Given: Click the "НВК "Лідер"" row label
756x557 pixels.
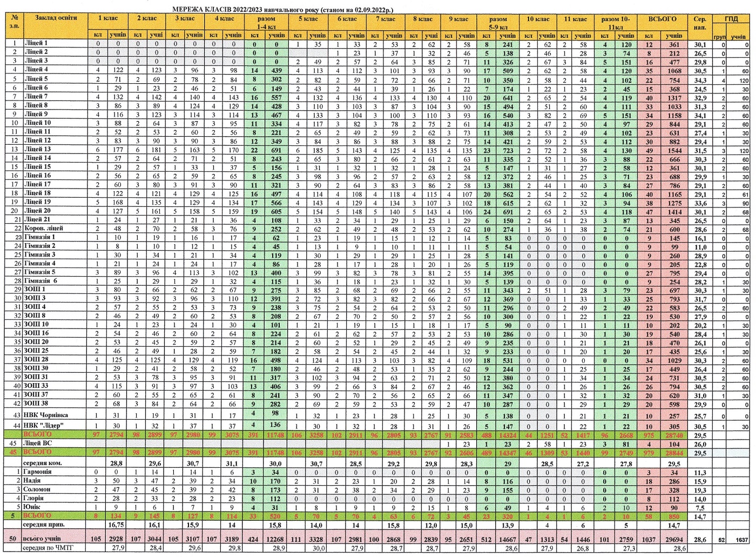Looking at the screenshot, I should pyautogui.click(x=45, y=425).
